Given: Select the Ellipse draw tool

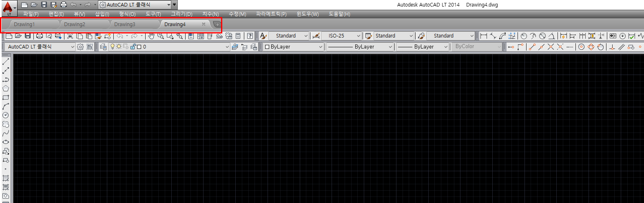Looking at the screenshot, I should 6,142.
